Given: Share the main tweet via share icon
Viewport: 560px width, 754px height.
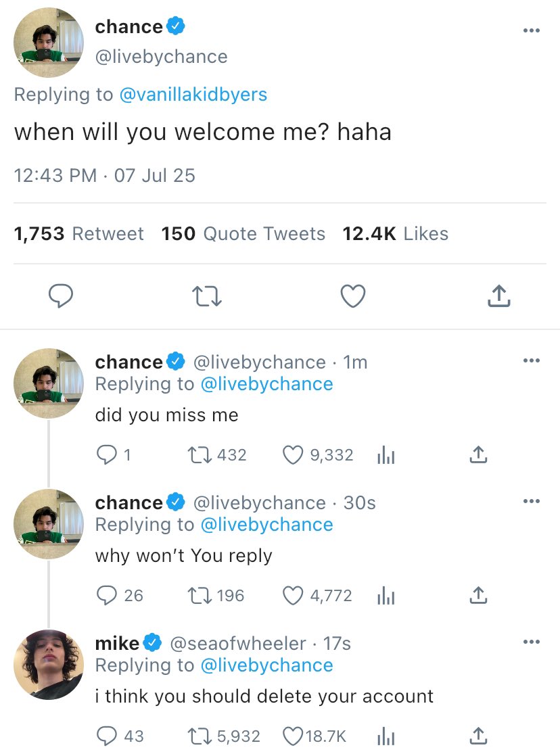Looking at the screenshot, I should pos(498,296).
